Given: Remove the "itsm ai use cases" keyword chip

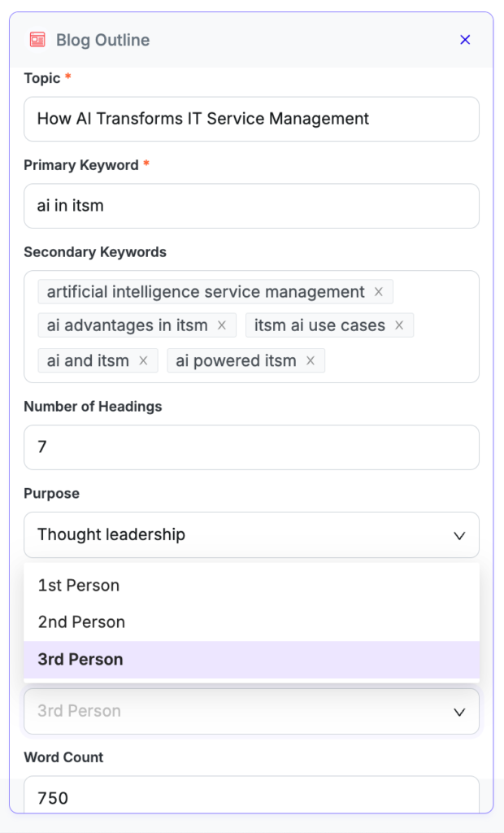Looking at the screenshot, I should pyautogui.click(x=399, y=325).
